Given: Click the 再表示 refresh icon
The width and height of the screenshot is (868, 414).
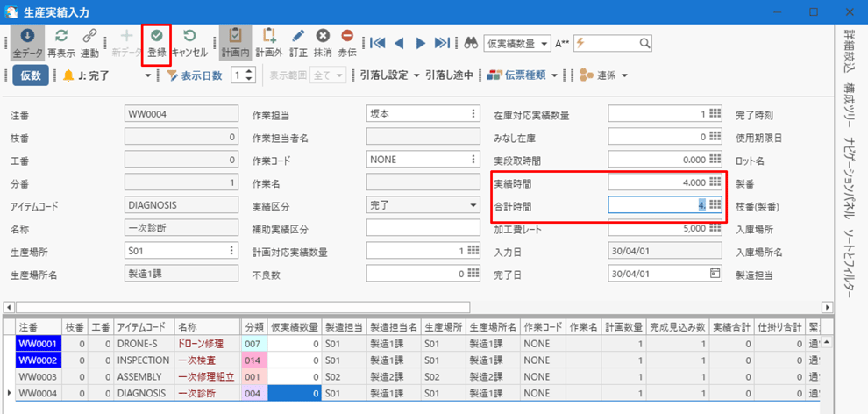Looking at the screenshot, I should tap(61, 42).
